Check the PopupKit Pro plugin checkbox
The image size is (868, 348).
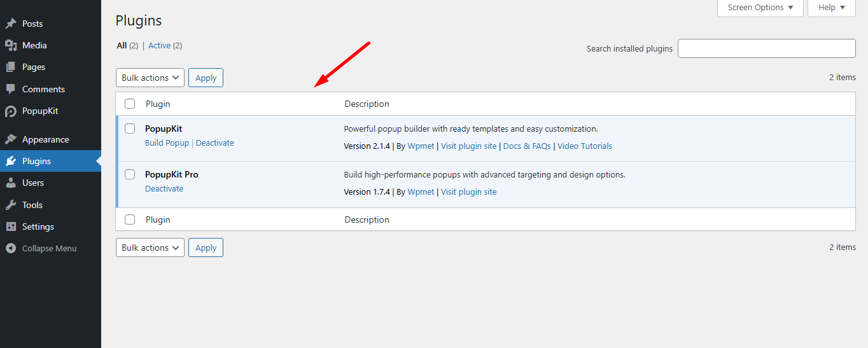[130, 174]
